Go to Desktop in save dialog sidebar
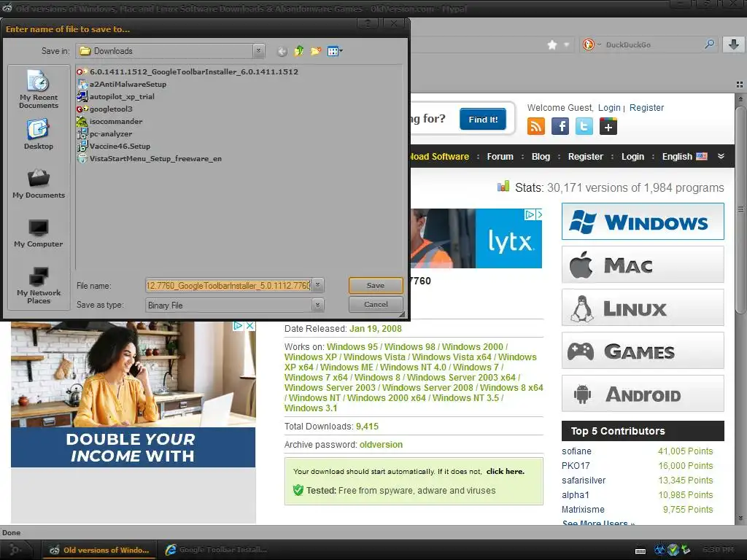Screen dimensions: 747x560 (x=39, y=134)
